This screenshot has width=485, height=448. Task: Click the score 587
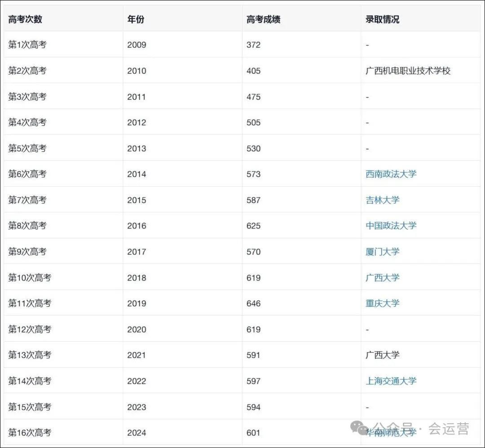253,200
